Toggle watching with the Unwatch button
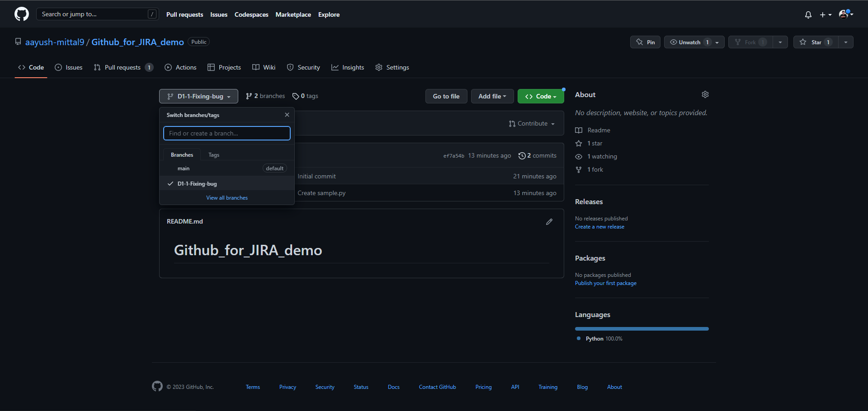The width and height of the screenshot is (868, 411). pyautogui.click(x=689, y=42)
